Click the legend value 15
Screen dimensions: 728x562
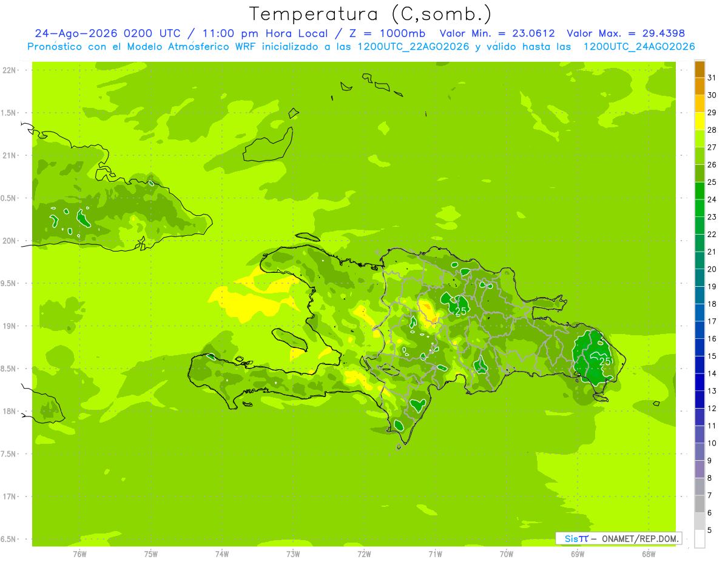712,356
